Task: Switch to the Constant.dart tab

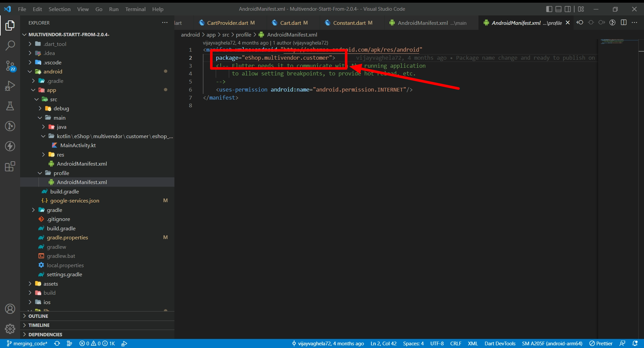Action: [x=349, y=23]
